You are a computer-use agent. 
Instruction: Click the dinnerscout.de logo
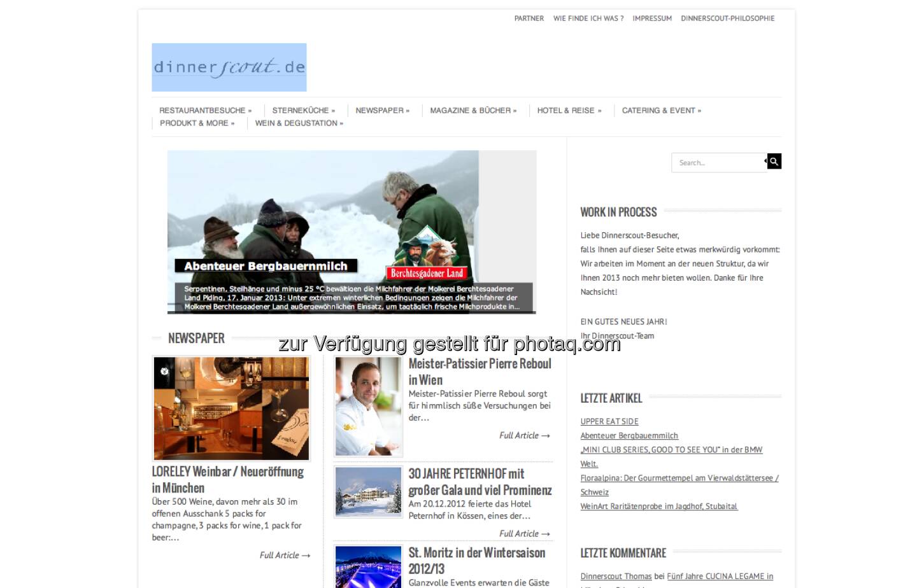tap(229, 67)
